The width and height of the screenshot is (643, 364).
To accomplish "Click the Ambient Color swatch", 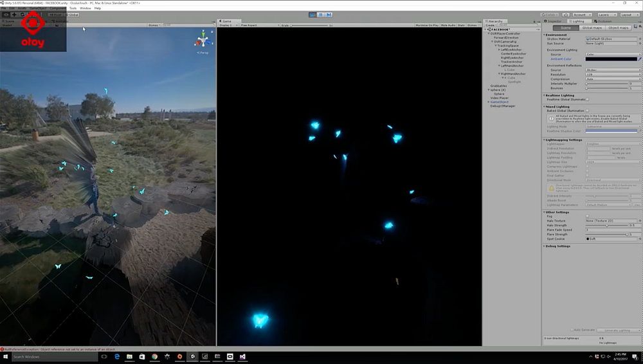I will click(x=611, y=59).
